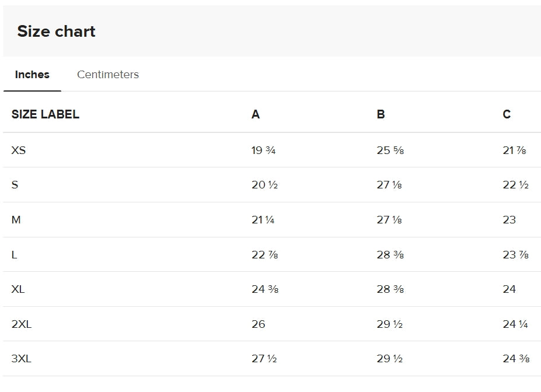
Task: Select the L size label
Action: point(14,254)
